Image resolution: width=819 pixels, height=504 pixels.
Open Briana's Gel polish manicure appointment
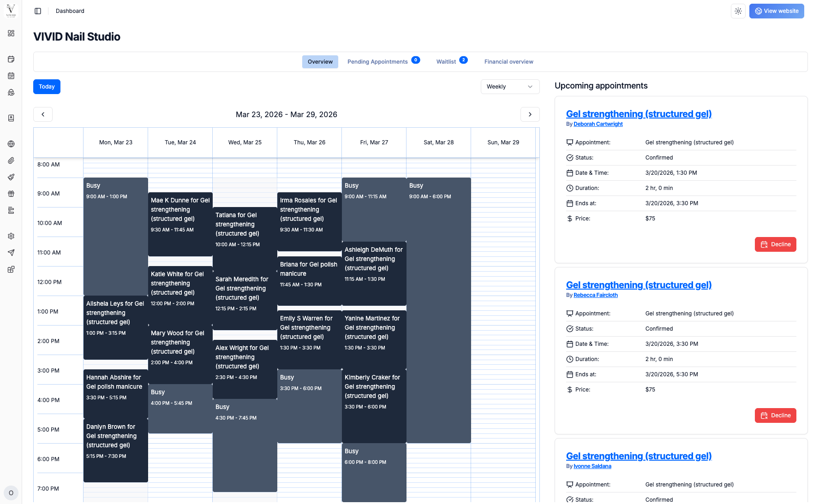(x=310, y=281)
